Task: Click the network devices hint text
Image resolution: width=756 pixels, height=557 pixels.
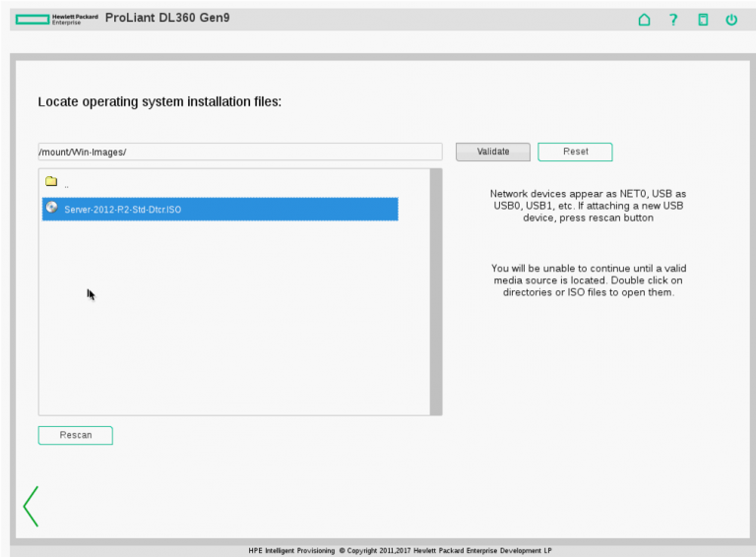Action: (588, 206)
